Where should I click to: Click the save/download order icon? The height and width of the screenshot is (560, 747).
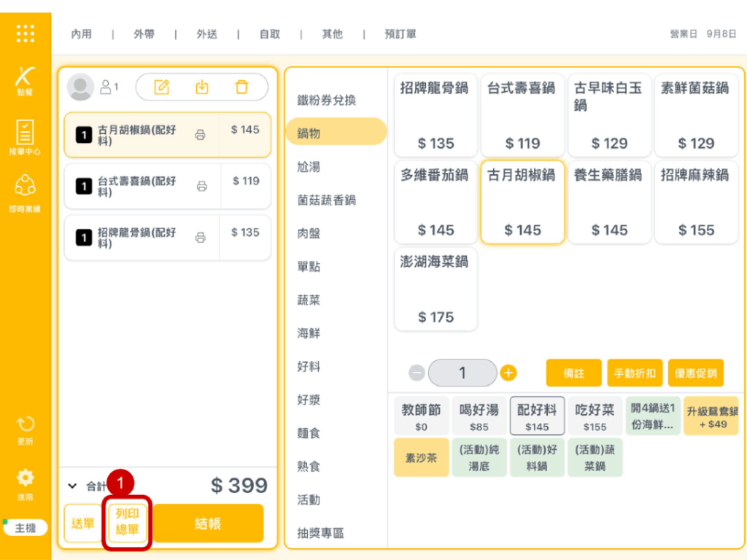click(x=202, y=87)
